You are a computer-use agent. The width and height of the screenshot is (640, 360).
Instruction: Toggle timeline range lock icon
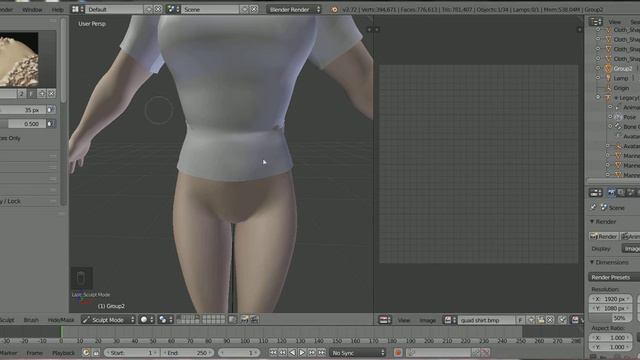pyautogui.click(x=96, y=353)
